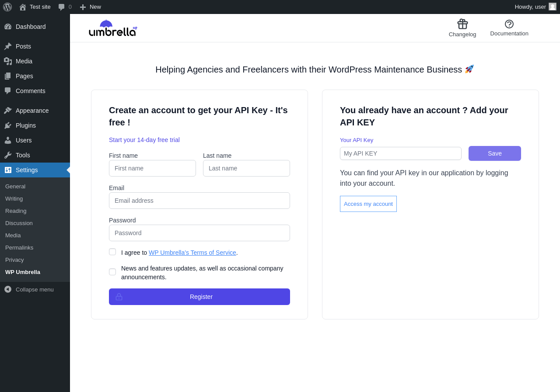Click the Tools wrench icon
The height and width of the screenshot is (392, 560).
[8, 155]
